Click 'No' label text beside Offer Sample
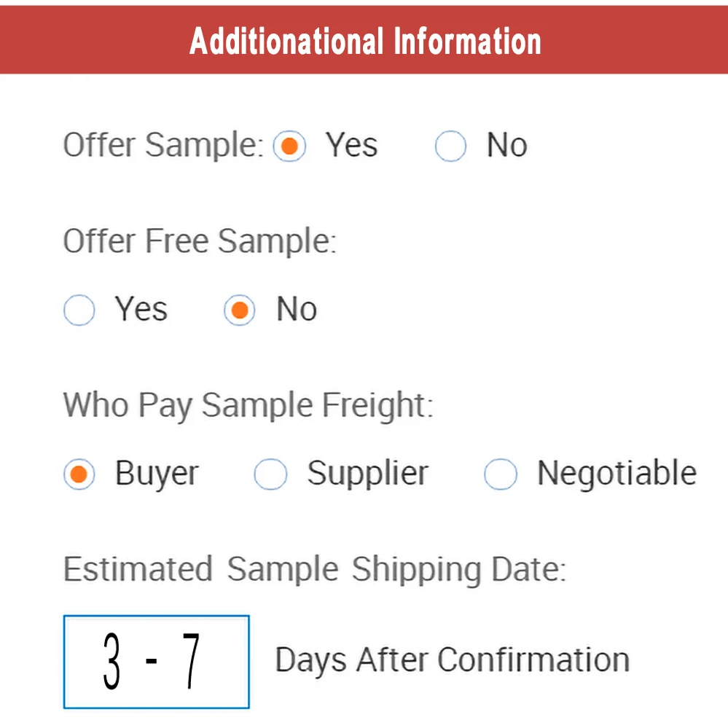The height and width of the screenshot is (728, 728). click(x=506, y=146)
